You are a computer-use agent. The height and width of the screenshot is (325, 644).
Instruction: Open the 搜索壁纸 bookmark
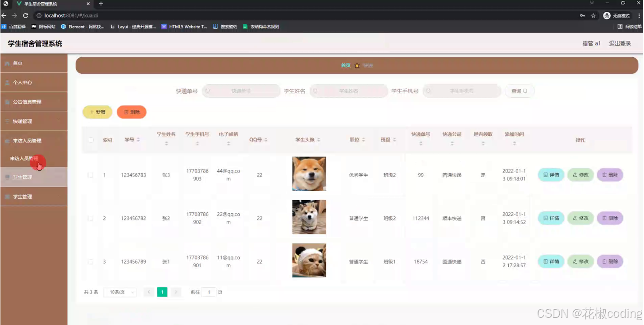pos(225,27)
